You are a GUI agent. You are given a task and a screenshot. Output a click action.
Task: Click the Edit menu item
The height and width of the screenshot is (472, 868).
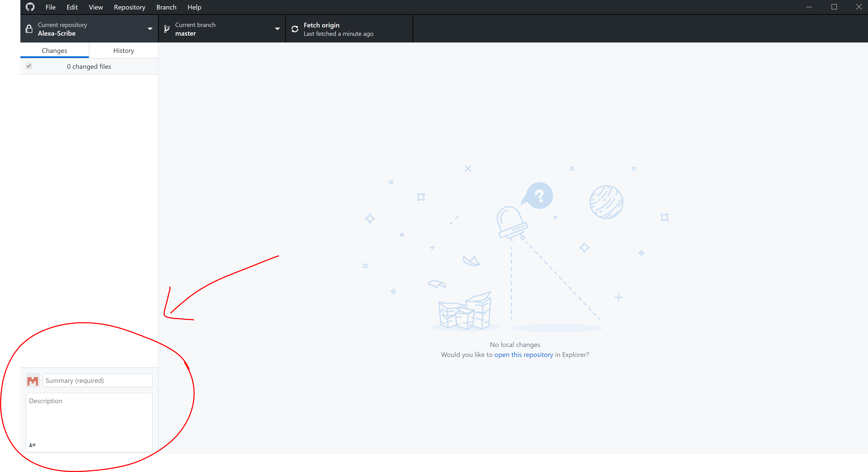[70, 7]
